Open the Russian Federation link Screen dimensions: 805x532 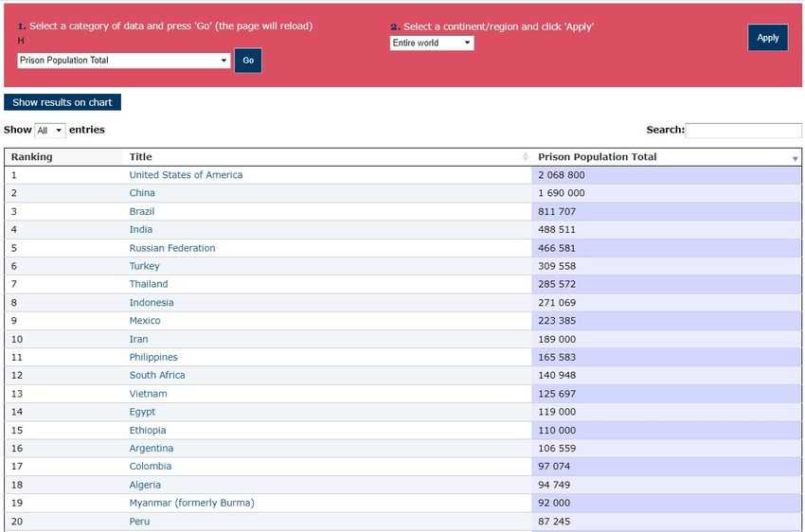coord(172,248)
